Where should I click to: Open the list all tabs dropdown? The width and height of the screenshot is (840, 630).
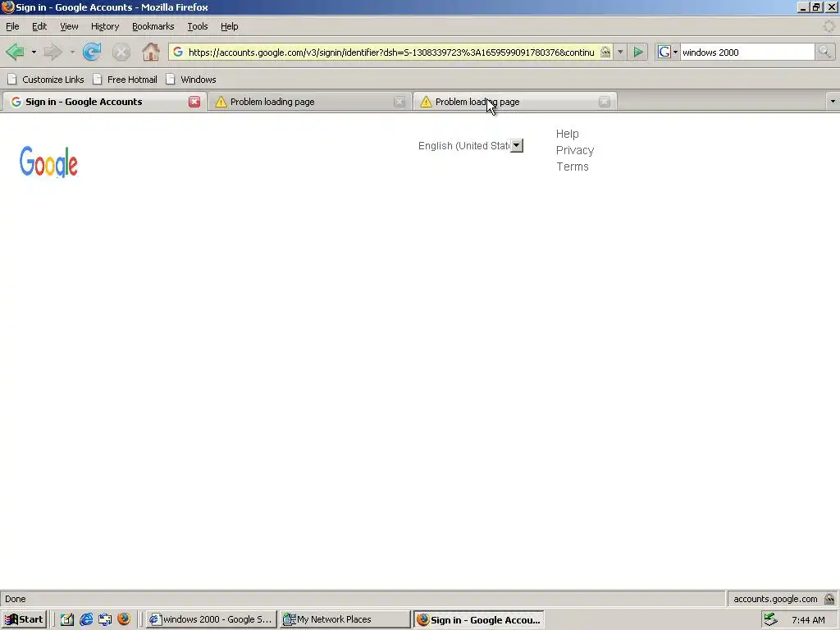coord(833,101)
